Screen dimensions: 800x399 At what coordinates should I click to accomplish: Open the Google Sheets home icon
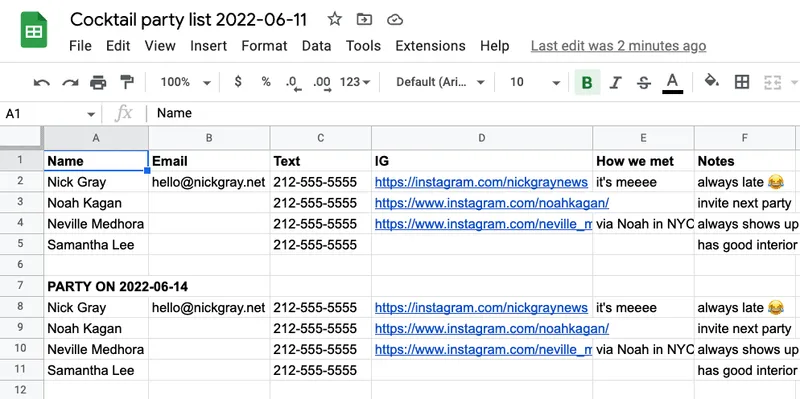(34, 31)
